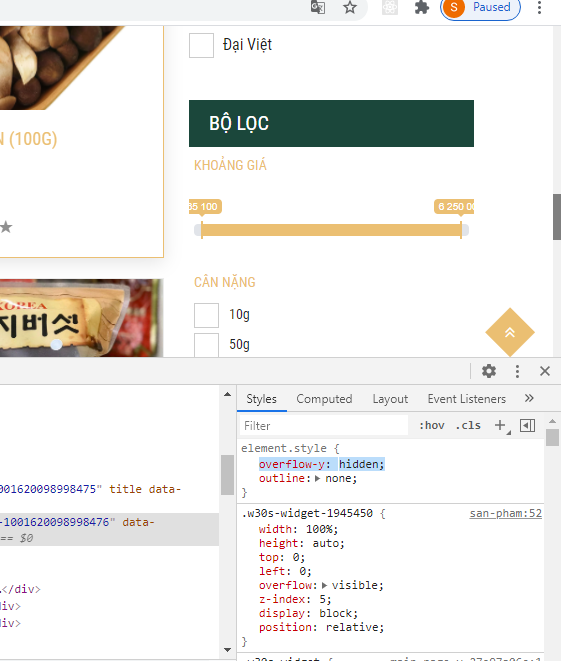561x661 pixels.
Task: Open the Extensions puzzle icon
Action: point(421,7)
